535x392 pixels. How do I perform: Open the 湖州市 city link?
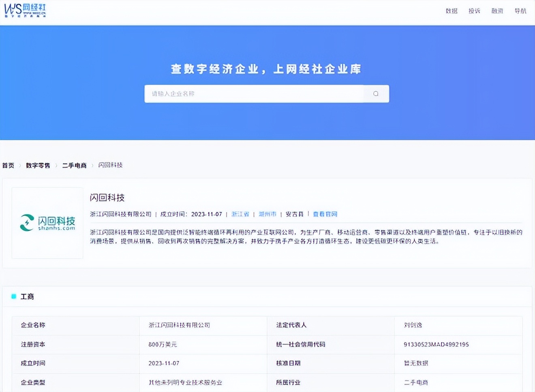(267, 214)
